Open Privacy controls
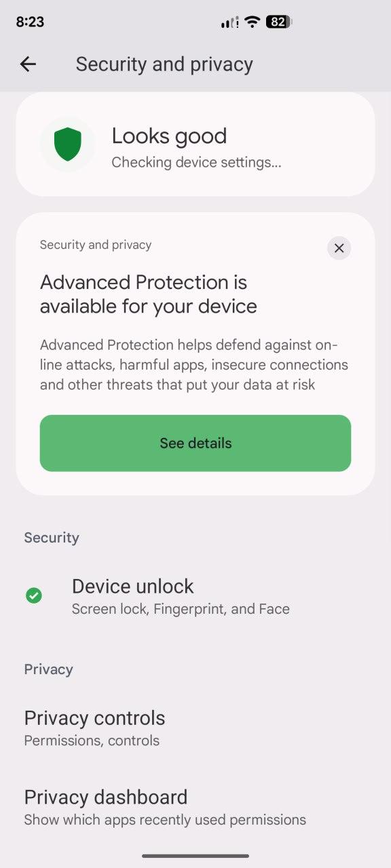Image resolution: width=391 pixels, height=868 pixels. pos(195,728)
